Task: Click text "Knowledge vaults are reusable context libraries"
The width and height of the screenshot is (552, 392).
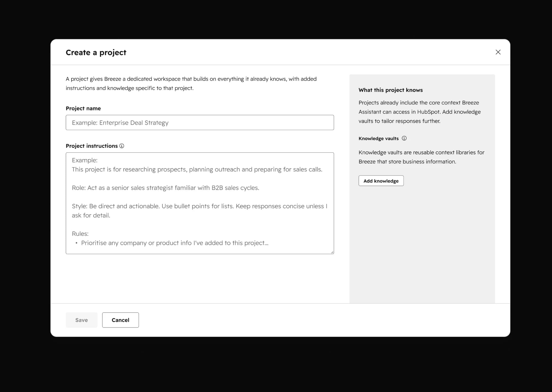Action: coord(421,157)
